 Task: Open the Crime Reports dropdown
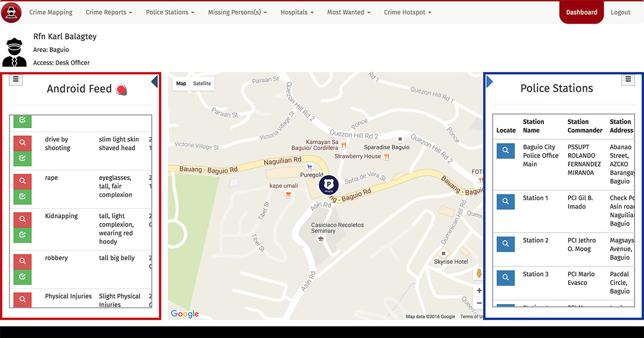(x=109, y=12)
